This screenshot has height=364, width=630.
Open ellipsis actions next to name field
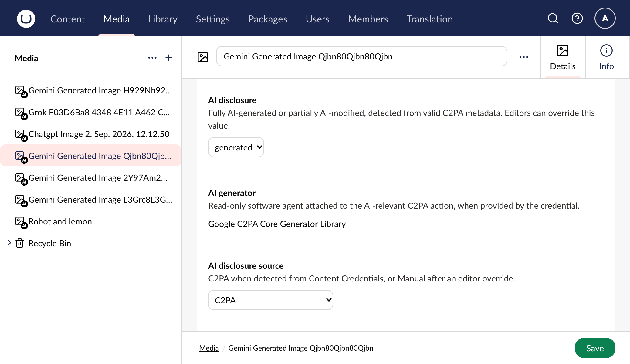click(524, 57)
